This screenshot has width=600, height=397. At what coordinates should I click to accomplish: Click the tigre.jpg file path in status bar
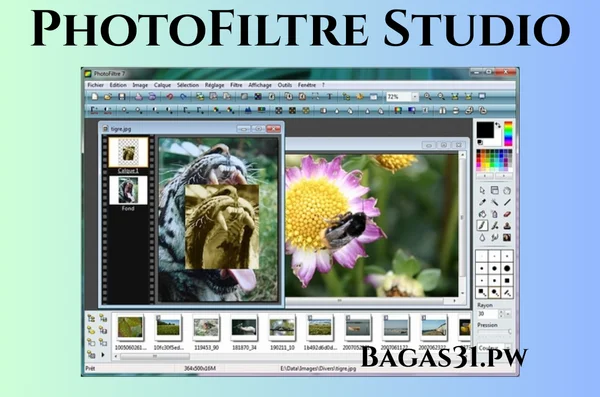click(318, 368)
